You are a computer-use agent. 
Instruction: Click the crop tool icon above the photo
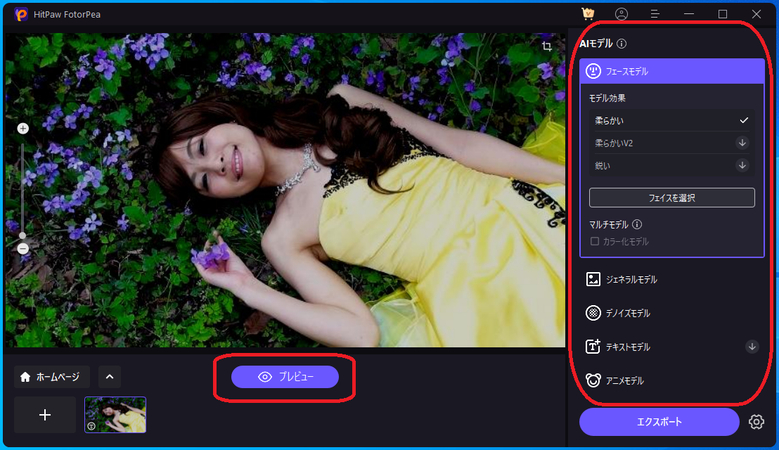click(x=547, y=46)
